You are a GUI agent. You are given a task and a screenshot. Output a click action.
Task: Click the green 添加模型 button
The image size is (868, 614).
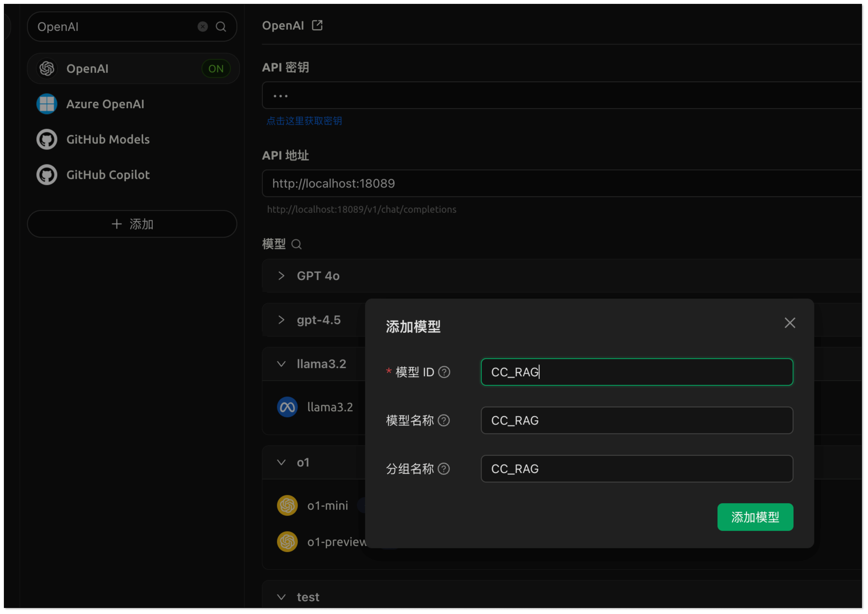(755, 517)
